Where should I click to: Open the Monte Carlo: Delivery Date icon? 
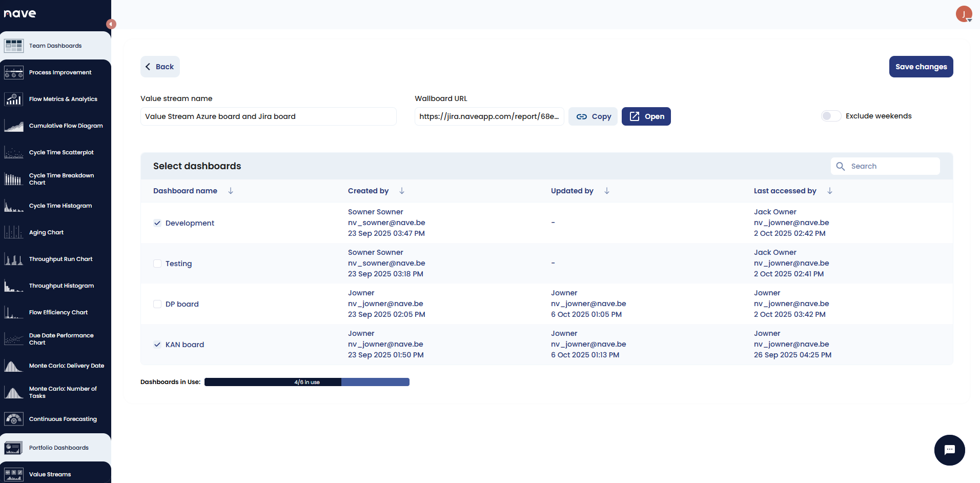click(x=14, y=366)
